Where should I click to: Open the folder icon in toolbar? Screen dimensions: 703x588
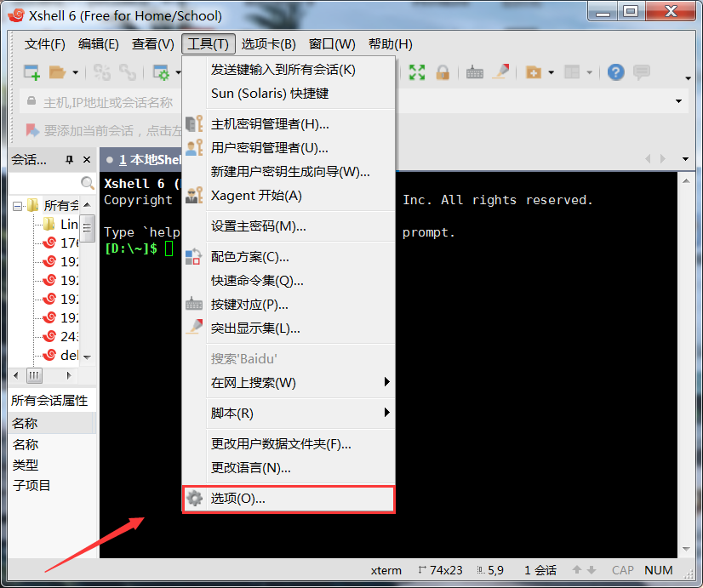coord(57,72)
